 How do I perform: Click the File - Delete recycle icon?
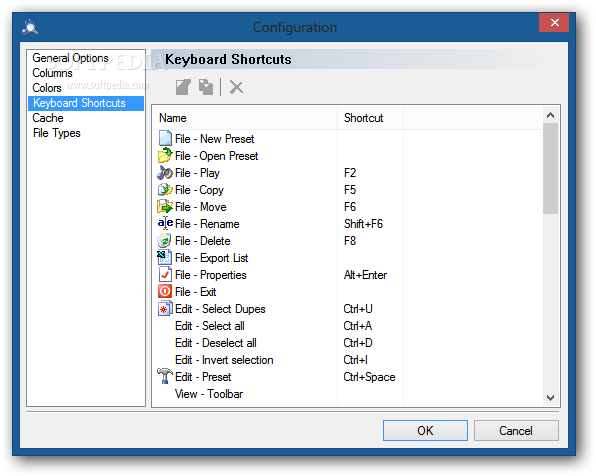(164, 240)
